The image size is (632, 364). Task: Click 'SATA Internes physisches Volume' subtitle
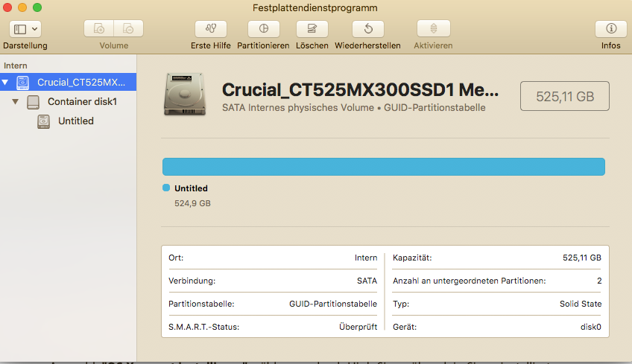(298, 107)
